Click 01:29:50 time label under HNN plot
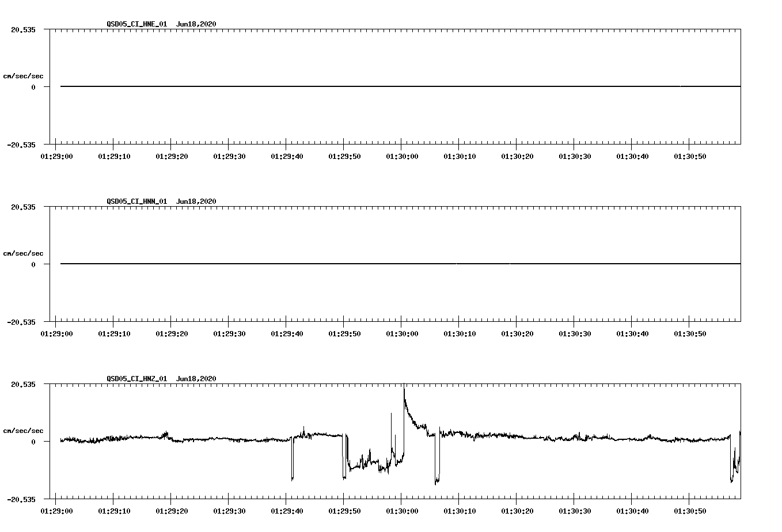 click(344, 334)
